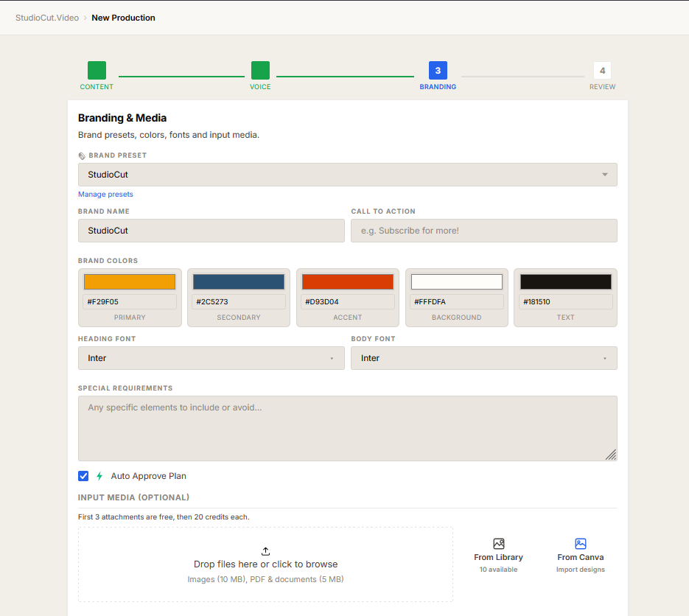Edit the #FFFDFA background hex field

[457, 302]
